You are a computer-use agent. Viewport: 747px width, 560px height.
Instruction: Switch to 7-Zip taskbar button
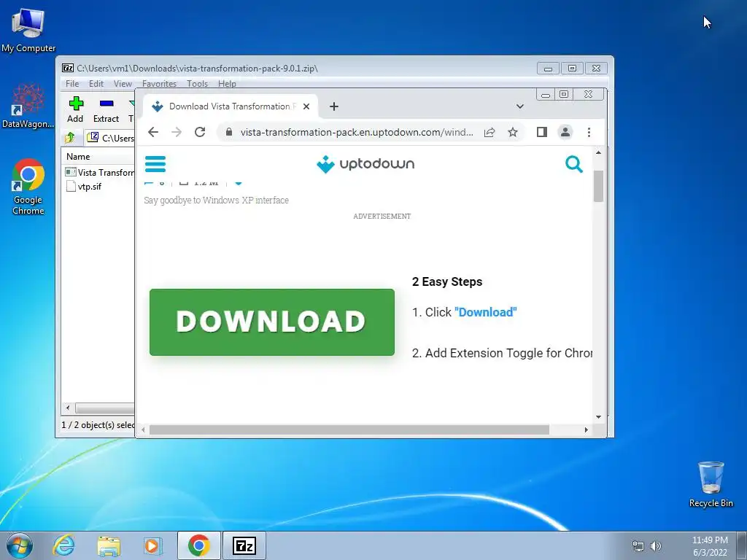pos(244,545)
